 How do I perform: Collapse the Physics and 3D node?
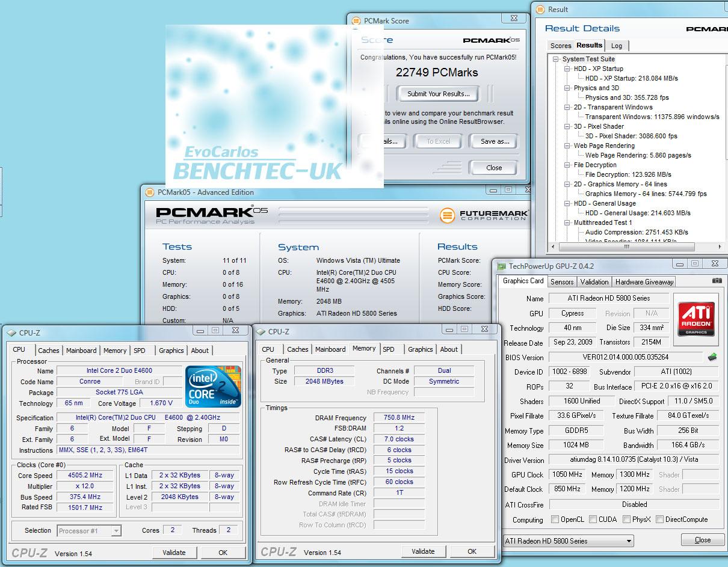(567, 88)
